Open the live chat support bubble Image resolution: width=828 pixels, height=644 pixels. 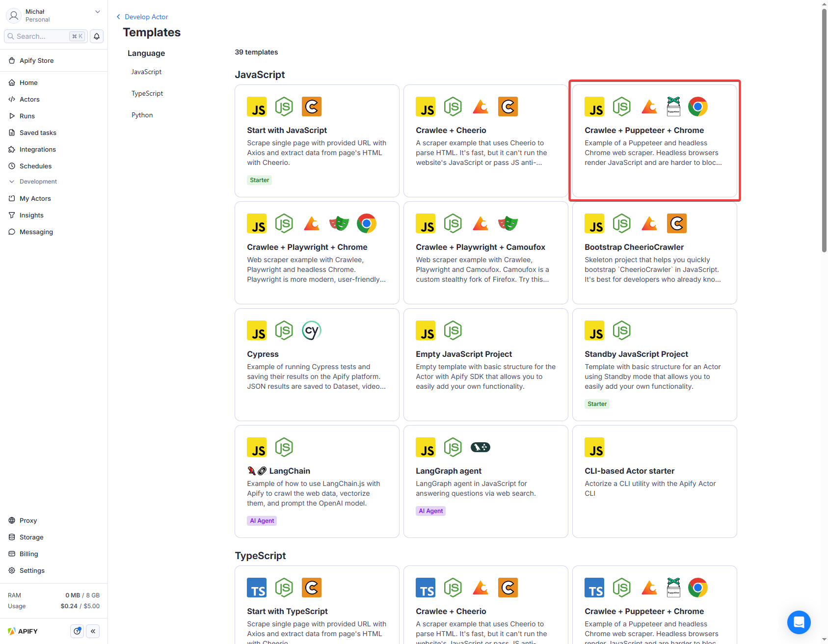click(799, 622)
